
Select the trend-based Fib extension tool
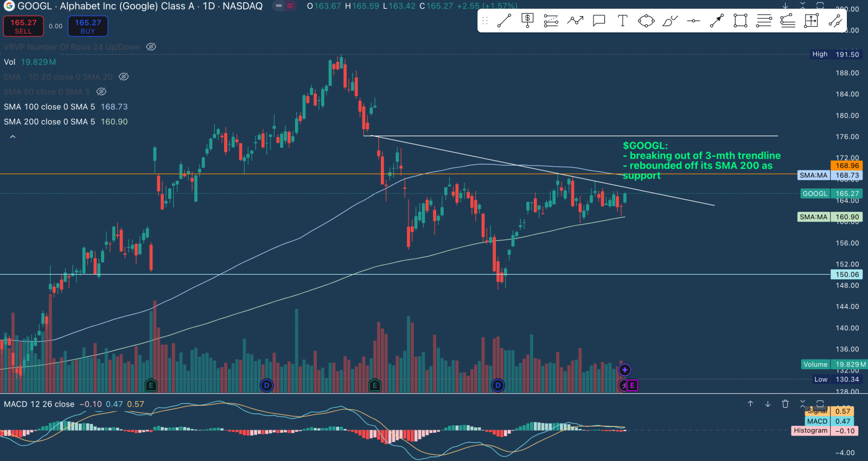(x=788, y=21)
